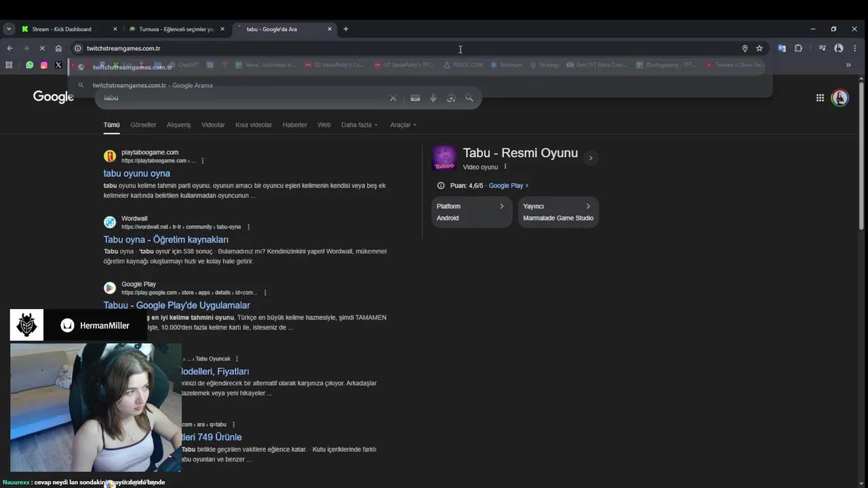Image resolution: width=868 pixels, height=488 pixels.
Task: Open options menu beside Video oyunu label
Action: (505, 167)
